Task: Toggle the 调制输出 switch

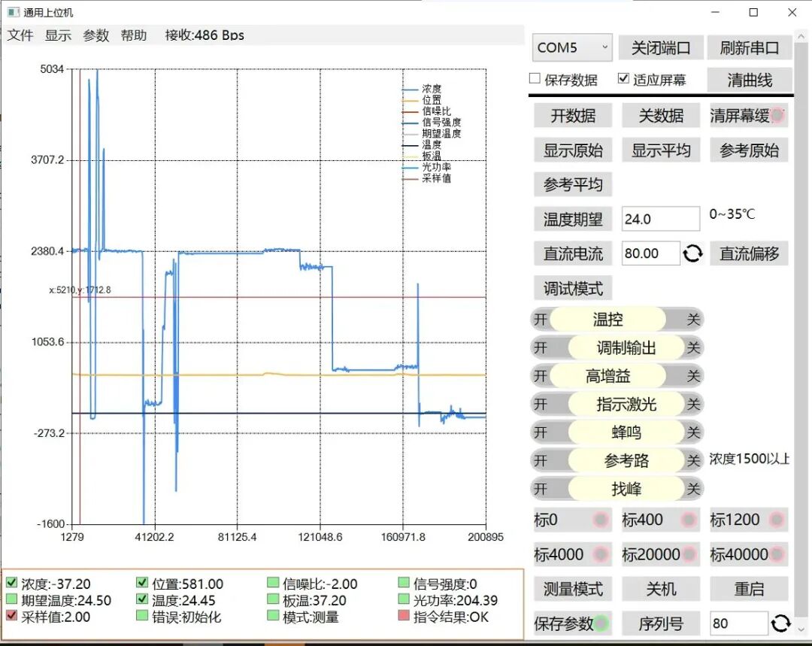Action: coord(617,347)
